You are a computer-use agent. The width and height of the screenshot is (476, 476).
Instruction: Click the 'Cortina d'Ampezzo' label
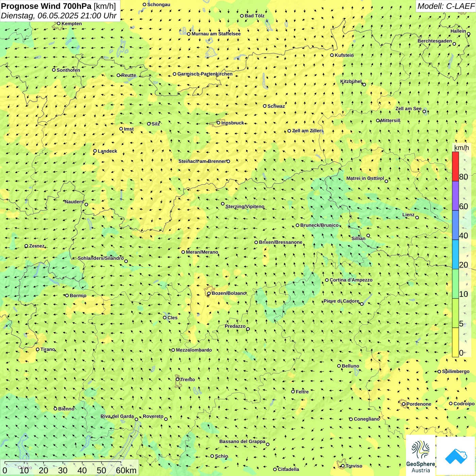point(351,280)
